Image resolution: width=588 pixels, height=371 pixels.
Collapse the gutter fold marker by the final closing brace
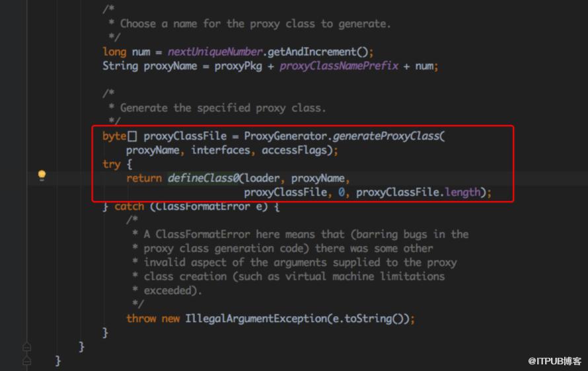pos(26,361)
